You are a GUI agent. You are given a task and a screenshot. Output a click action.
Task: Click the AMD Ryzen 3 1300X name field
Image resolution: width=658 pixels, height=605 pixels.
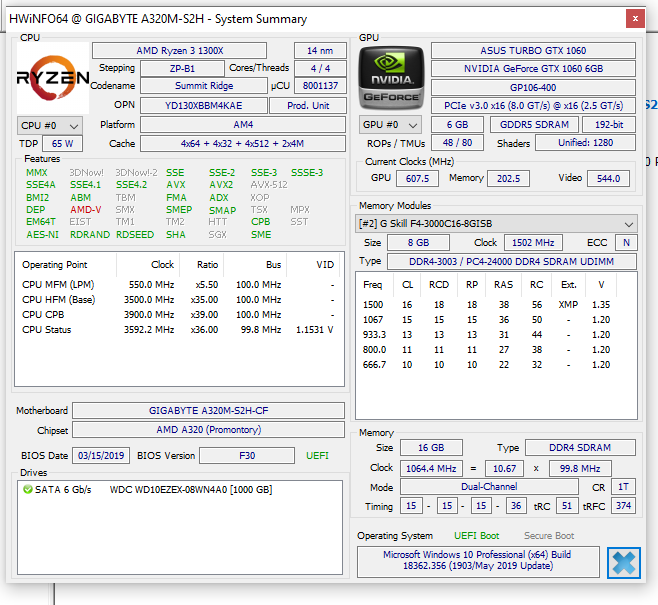coord(180,51)
